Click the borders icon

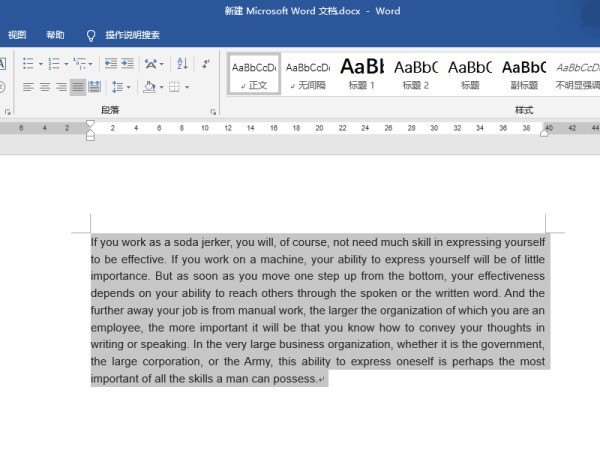click(x=174, y=87)
